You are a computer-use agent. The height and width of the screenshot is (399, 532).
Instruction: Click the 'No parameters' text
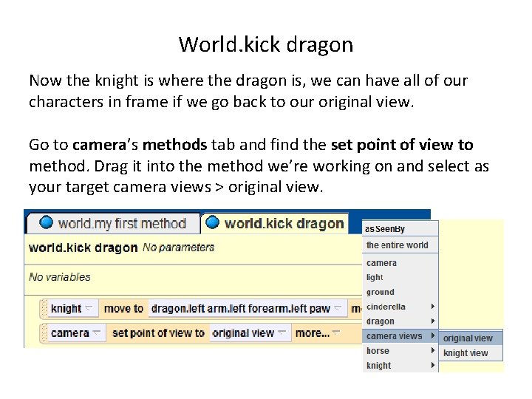(x=179, y=248)
